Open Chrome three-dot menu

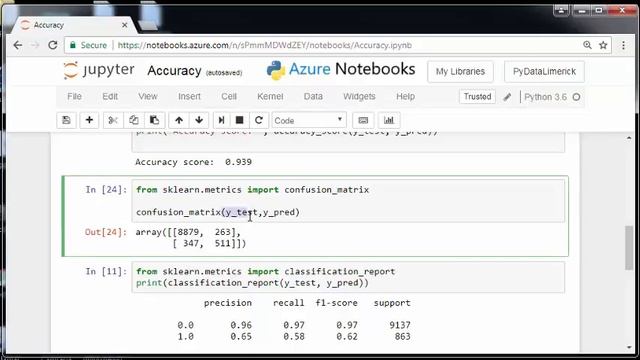[623, 45]
